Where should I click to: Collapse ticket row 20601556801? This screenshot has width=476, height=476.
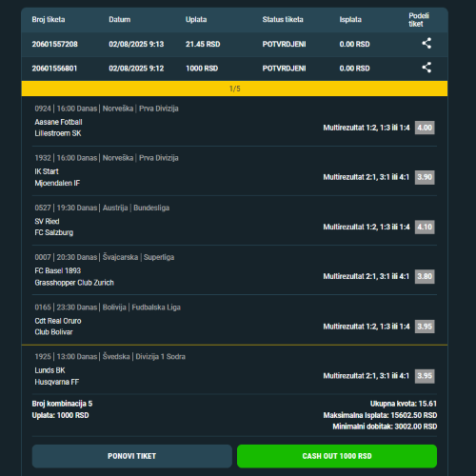[x=234, y=69]
